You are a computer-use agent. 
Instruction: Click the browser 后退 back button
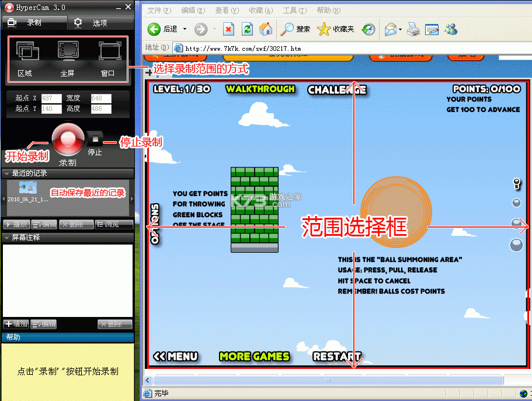162,29
